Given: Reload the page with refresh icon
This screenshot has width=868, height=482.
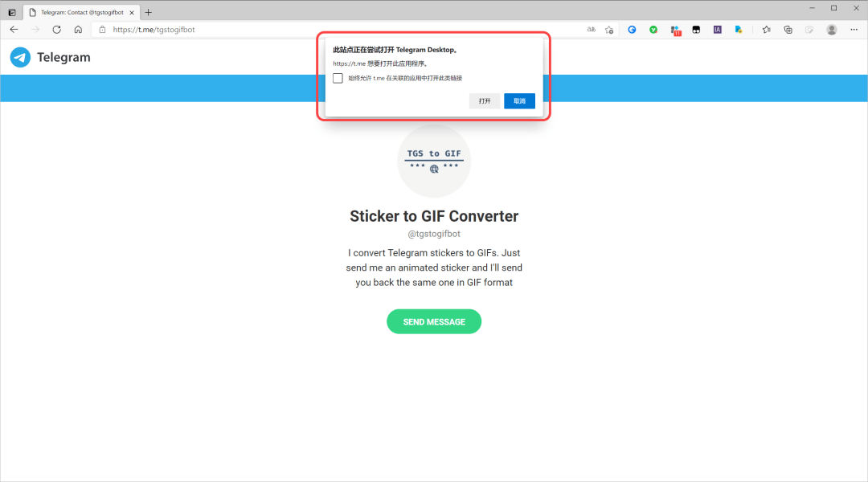Looking at the screenshot, I should (x=56, y=30).
